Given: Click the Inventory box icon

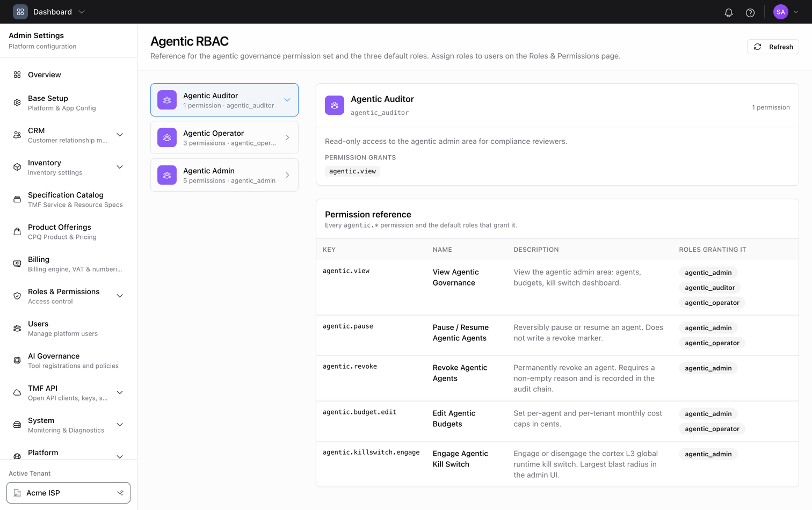Looking at the screenshot, I should pos(17,167).
